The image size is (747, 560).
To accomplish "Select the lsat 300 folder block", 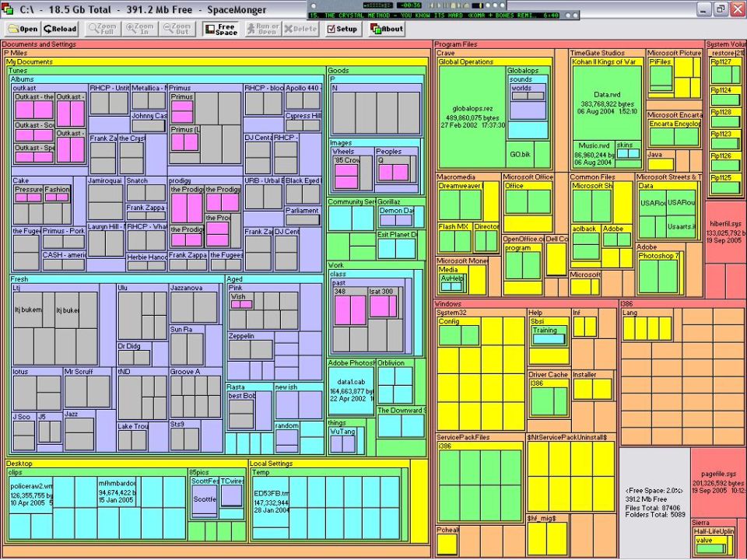I will (385, 303).
